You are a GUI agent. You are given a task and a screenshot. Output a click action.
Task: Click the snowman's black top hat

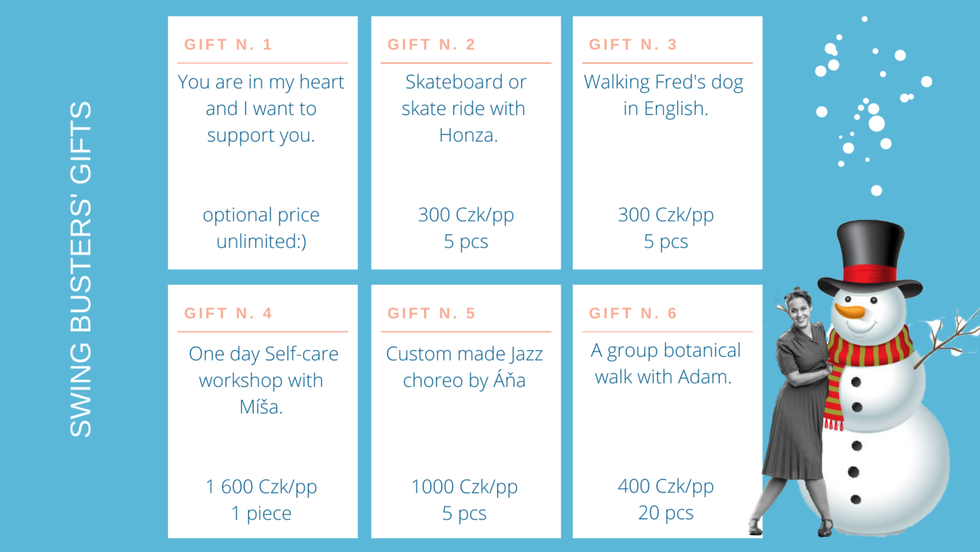869,258
